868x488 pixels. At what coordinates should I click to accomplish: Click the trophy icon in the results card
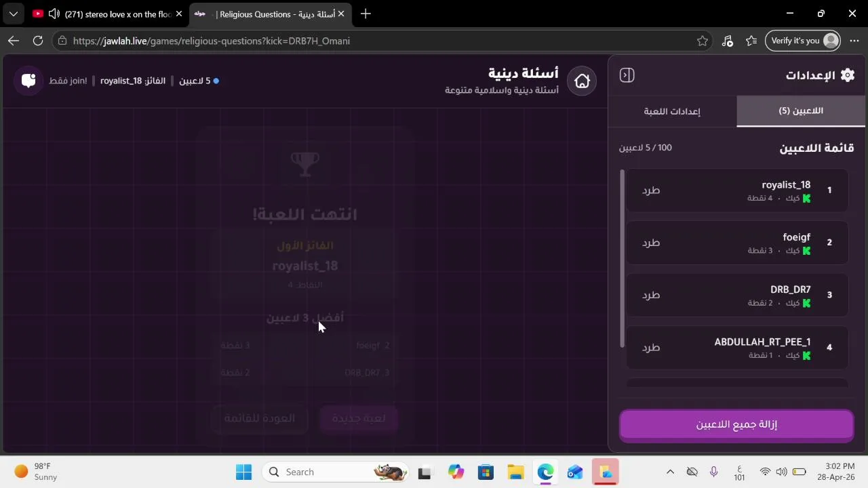pyautogui.click(x=304, y=163)
